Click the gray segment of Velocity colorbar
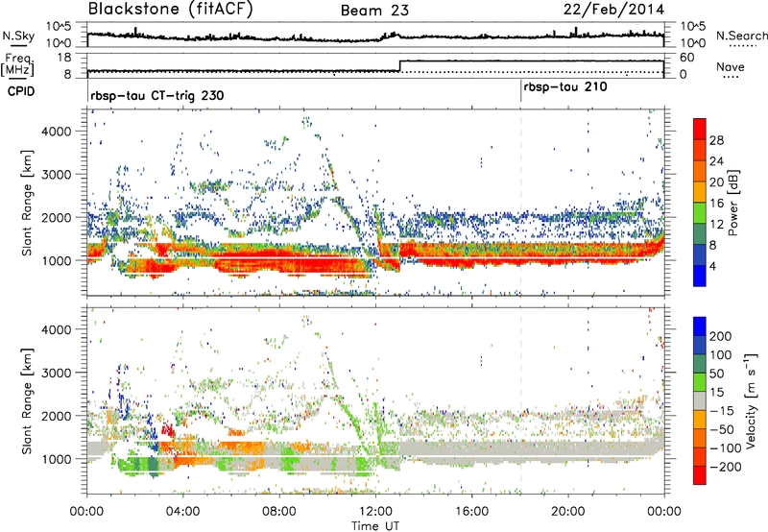Screen dimensions: 768x532 (x=700, y=400)
